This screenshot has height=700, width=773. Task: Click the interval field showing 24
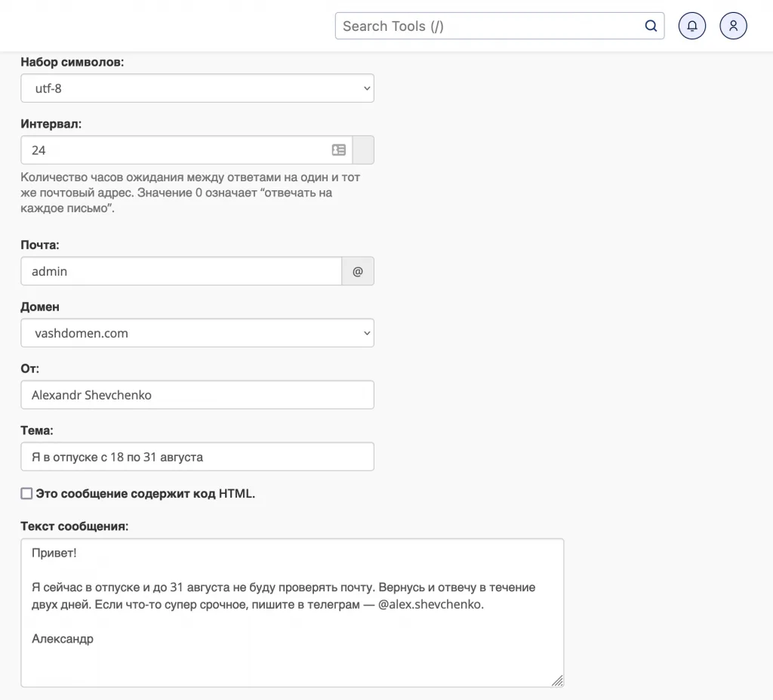(186, 150)
